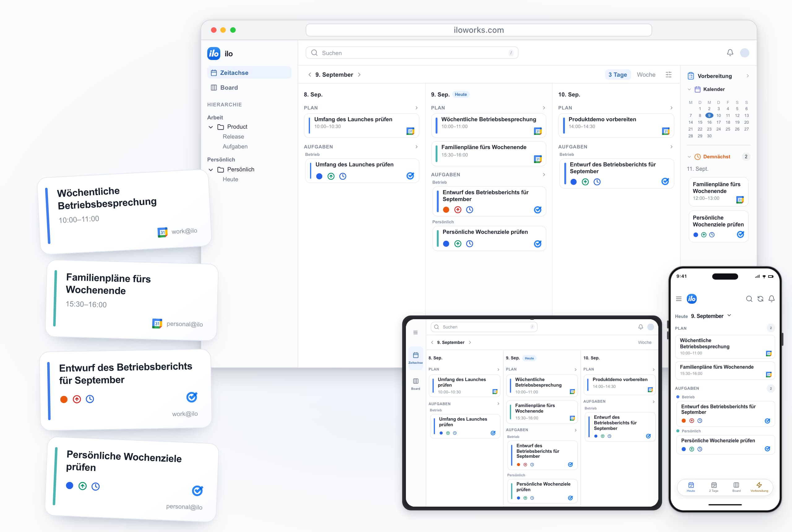Select Zeitachse in desktop sidebar
The height and width of the screenshot is (532, 792).
click(x=249, y=73)
